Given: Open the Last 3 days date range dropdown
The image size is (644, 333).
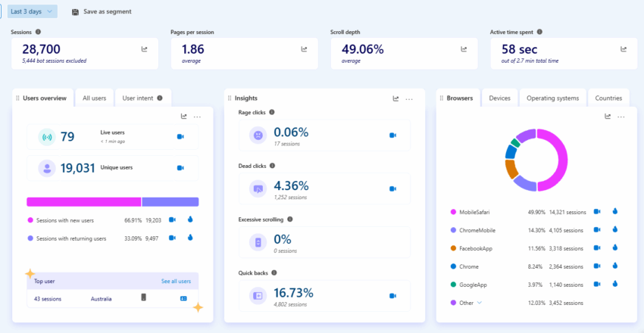Looking at the screenshot, I should coord(33,11).
